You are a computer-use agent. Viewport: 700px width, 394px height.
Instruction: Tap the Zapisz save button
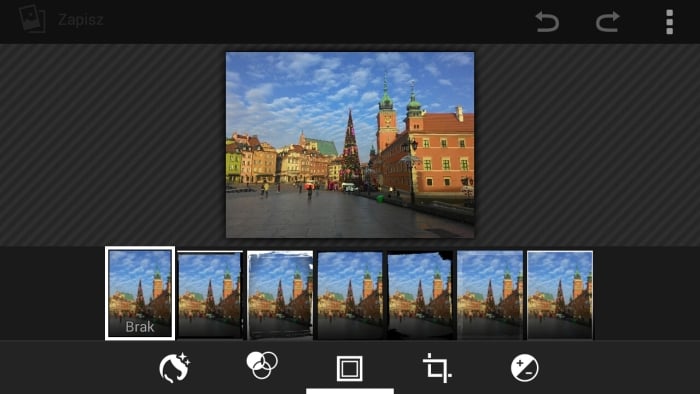point(81,20)
